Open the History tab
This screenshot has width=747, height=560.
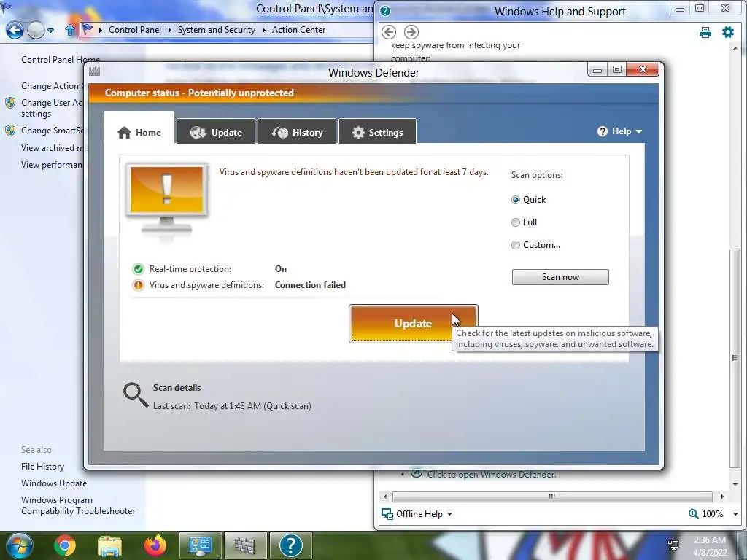(298, 132)
